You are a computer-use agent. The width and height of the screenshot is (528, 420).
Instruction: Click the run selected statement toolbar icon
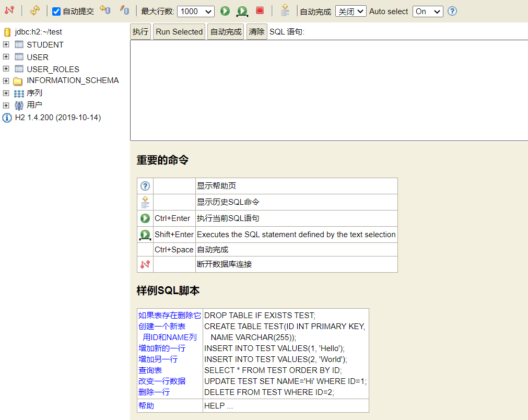pyautogui.click(x=242, y=11)
